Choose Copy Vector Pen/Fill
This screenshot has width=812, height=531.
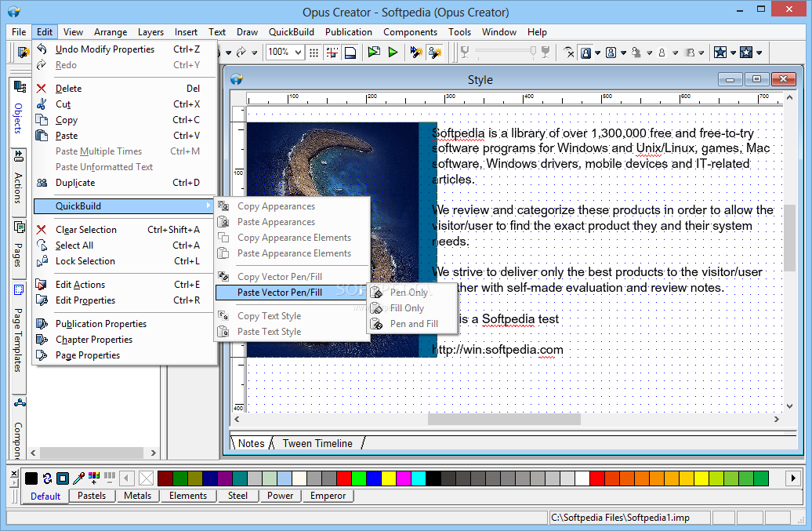[292, 277]
